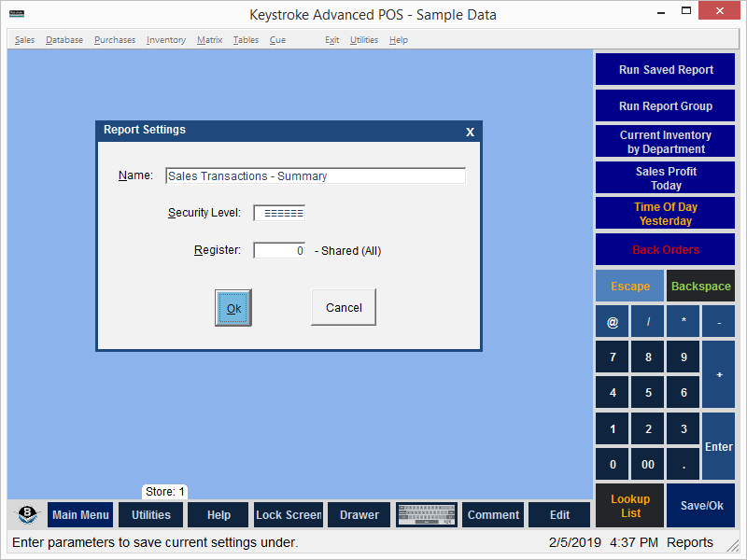This screenshot has height=560, width=747.
Task: Click the Lock Screen button
Action: pos(289,514)
